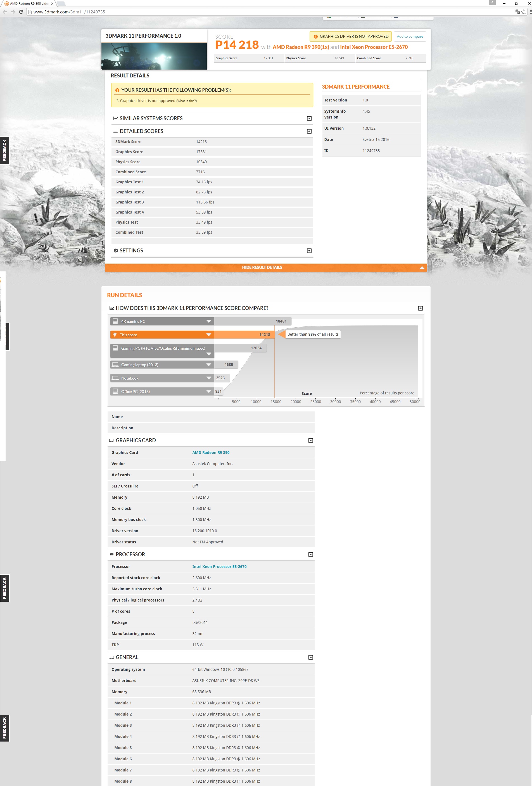Click the Settings gear icon
Screen dimensions: 532x786
(x=116, y=251)
